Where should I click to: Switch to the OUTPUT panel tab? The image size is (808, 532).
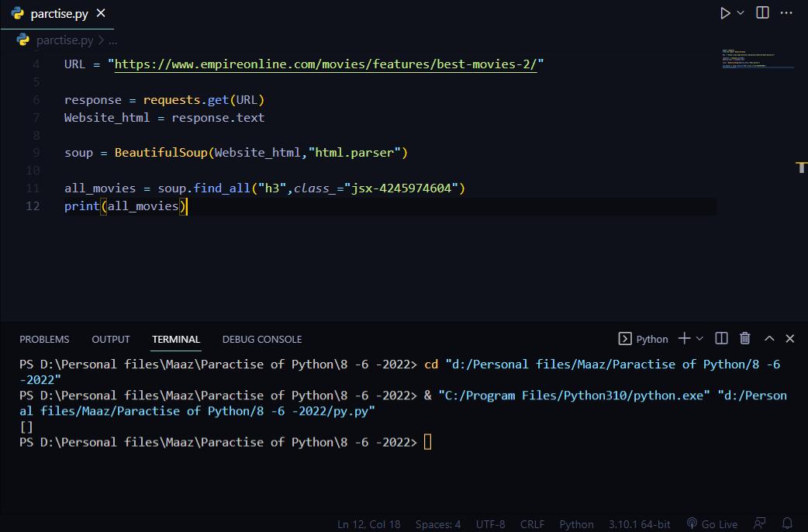point(111,340)
